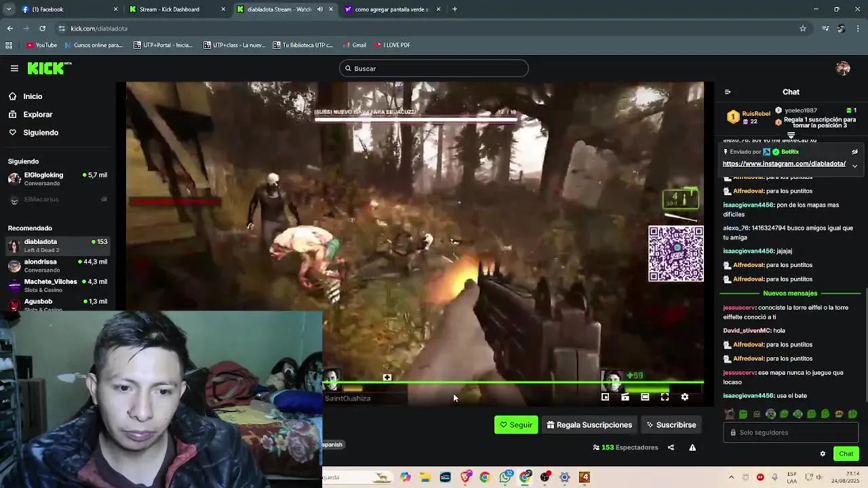The height and width of the screenshot is (488, 868).
Task: Select the diabladota recommended channel
Action: point(58,245)
